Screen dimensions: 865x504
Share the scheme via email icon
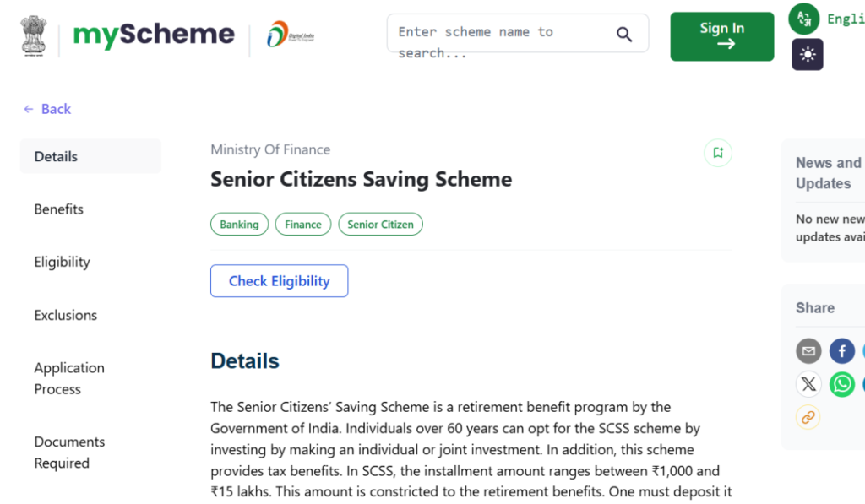(x=808, y=351)
